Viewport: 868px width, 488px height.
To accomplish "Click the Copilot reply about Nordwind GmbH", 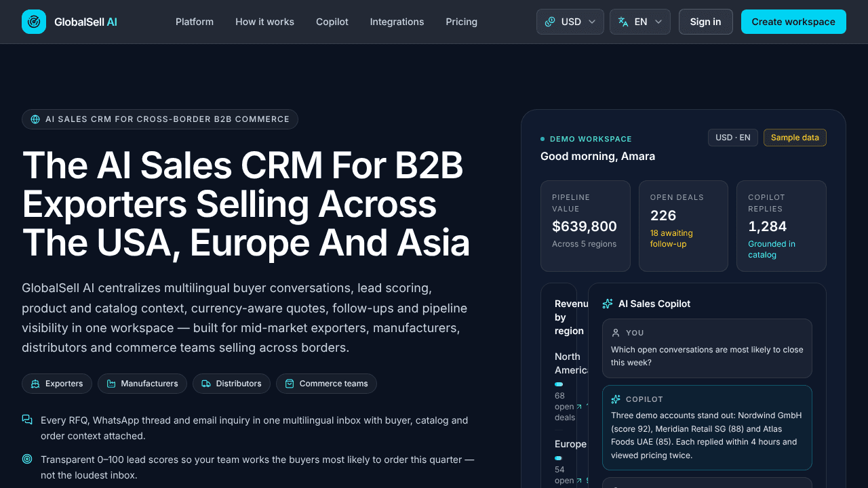I will click(707, 435).
